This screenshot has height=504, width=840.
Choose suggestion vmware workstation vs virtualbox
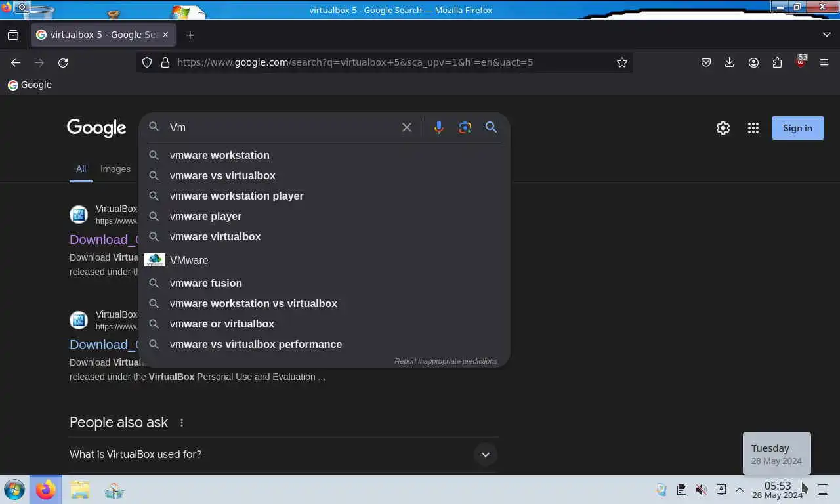coord(324,303)
